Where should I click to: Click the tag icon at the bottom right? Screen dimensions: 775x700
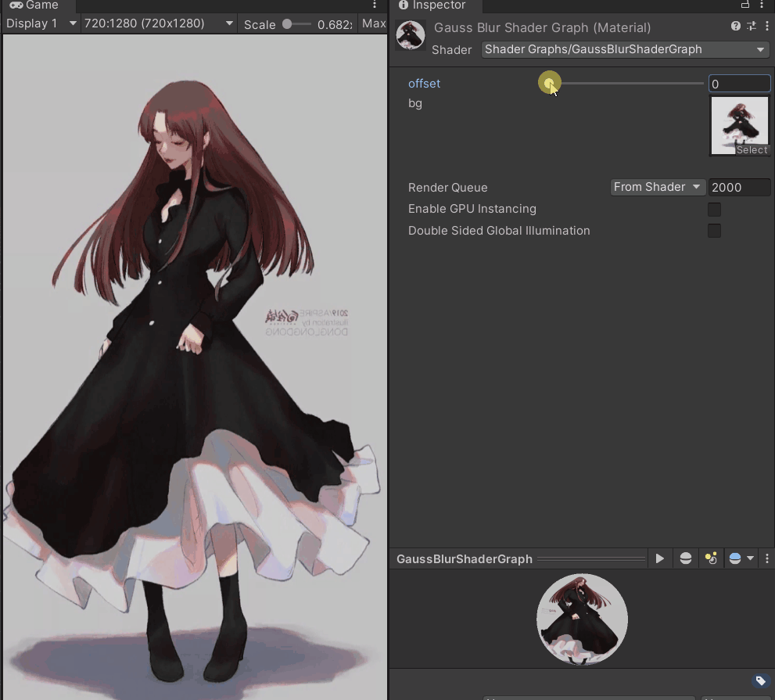pyautogui.click(x=760, y=680)
